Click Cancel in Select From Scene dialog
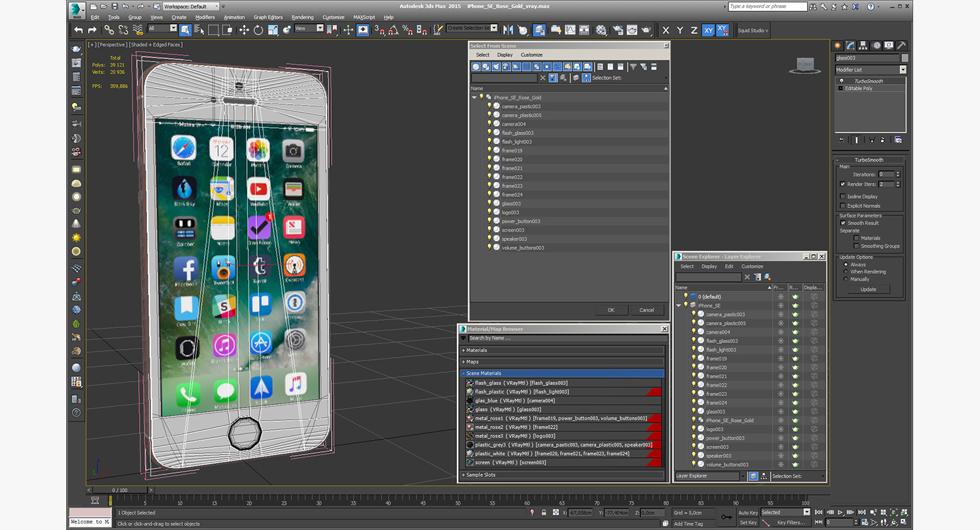 tap(647, 310)
